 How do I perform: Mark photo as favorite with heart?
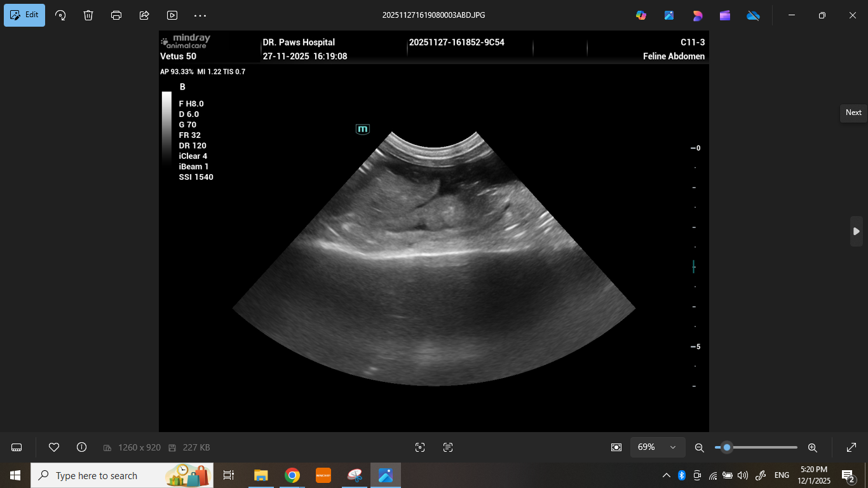coord(54,447)
